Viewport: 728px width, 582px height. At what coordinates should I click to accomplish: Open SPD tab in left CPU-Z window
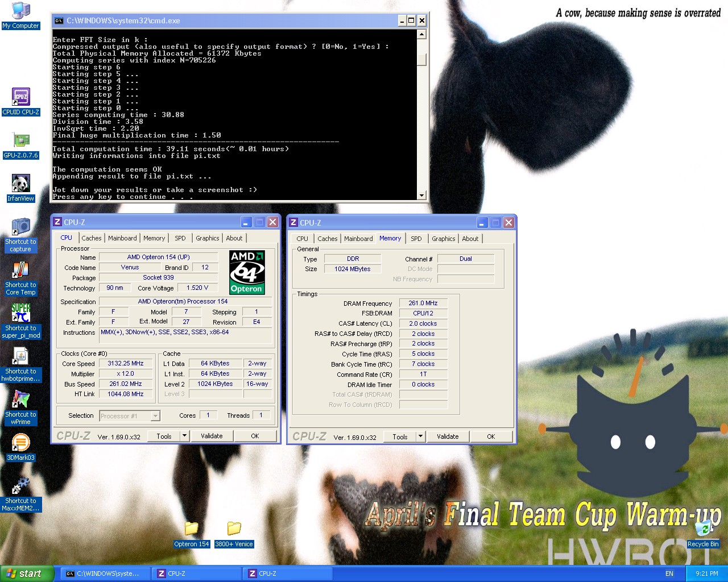pyautogui.click(x=180, y=238)
